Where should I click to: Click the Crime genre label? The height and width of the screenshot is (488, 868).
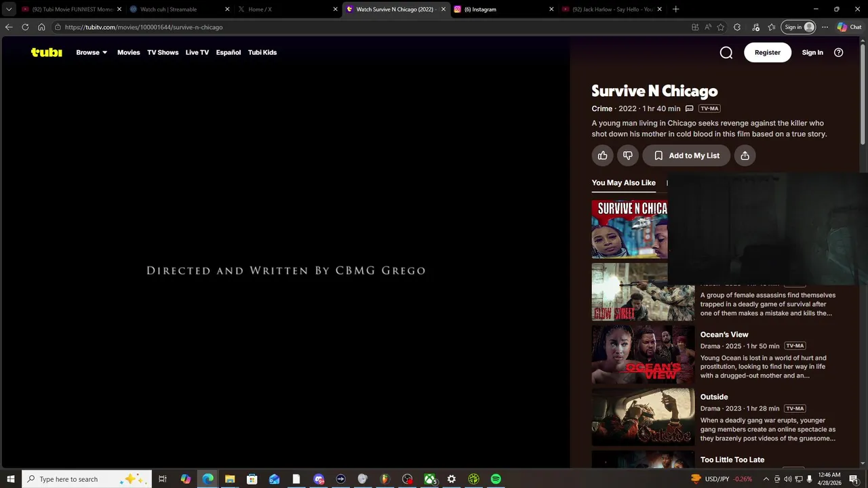click(x=602, y=108)
